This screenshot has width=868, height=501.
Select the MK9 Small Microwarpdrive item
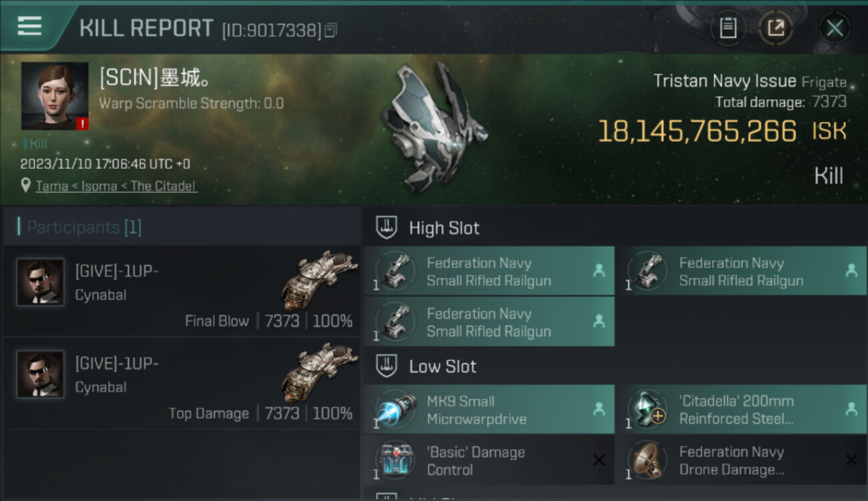489,410
